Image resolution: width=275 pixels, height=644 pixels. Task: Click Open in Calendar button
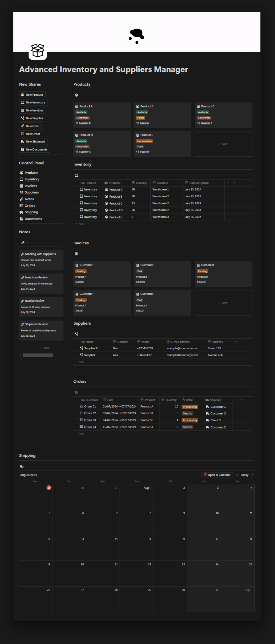point(217,475)
